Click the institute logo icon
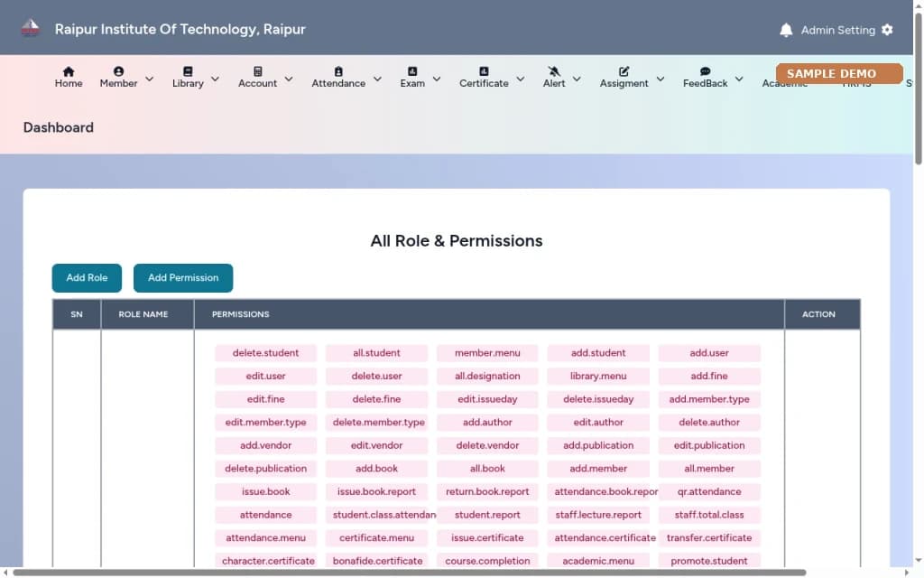Image resolution: width=924 pixels, height=578 pixels. pyautogui.click(x=30, y=28)
